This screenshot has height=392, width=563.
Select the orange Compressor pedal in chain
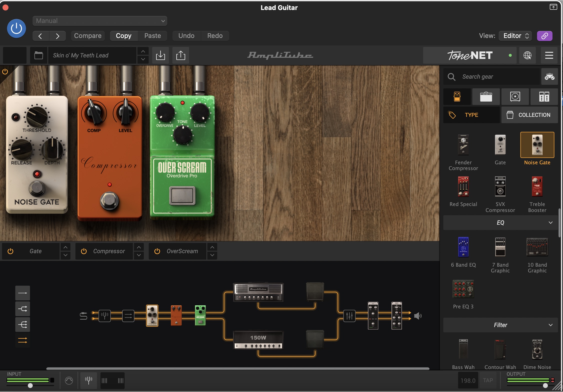coord(176,315)
